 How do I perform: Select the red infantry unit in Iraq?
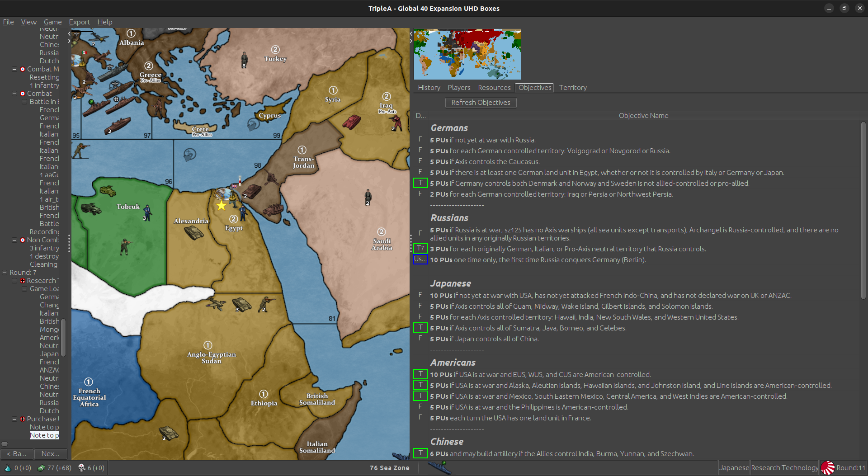396,123
